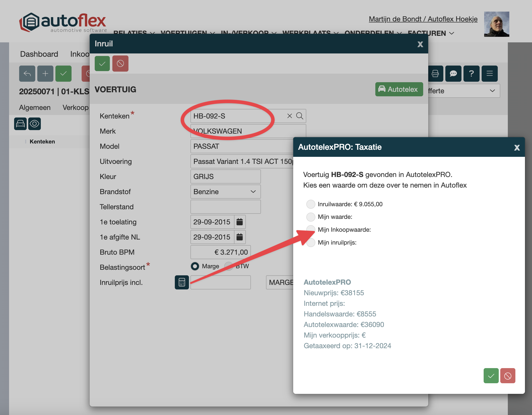Click the eye view icon
The height and width of the screenshot is (415, 532).
tap(35, 124)
